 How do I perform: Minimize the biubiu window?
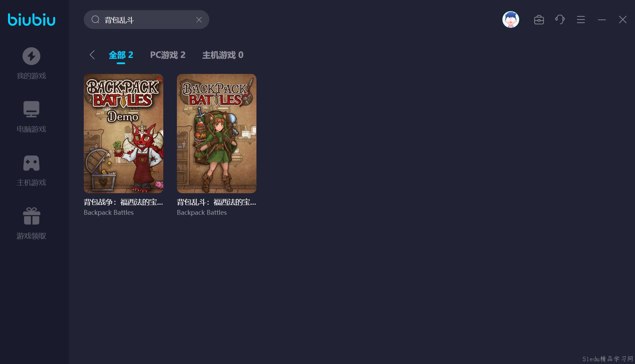(602, 20)
